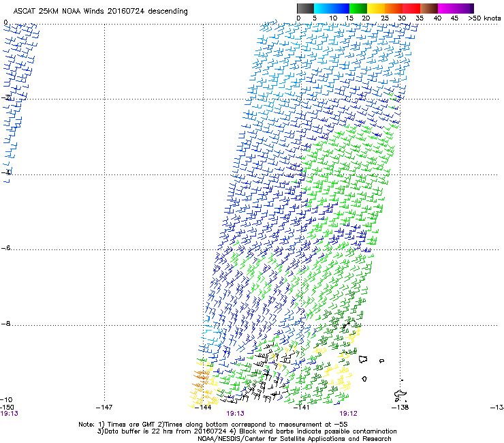Select the '5' legend tick label

pyautogui.click(x=315, y=18)
